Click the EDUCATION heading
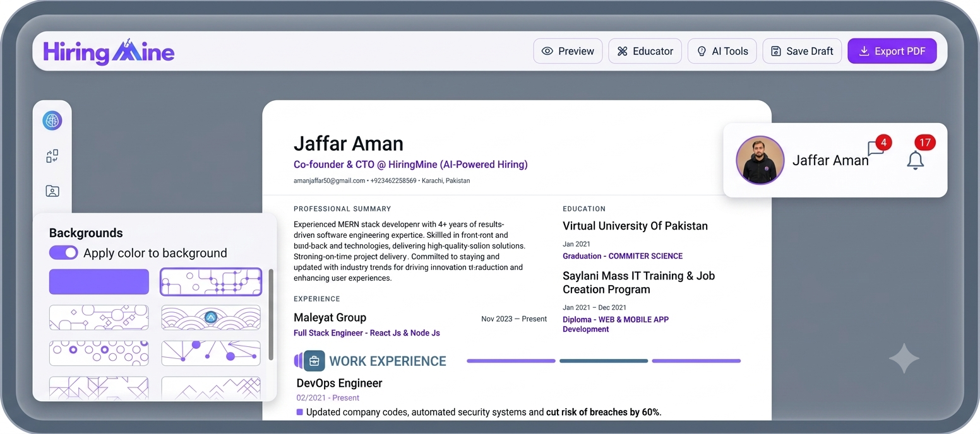 (584, 209)
